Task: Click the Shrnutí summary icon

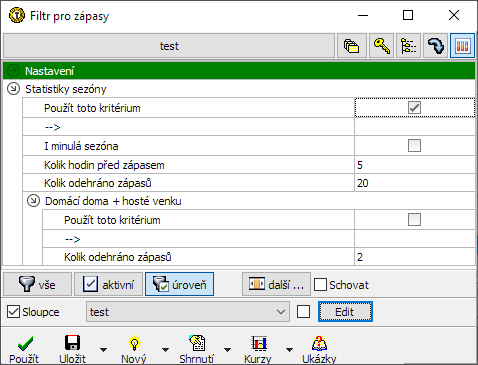Action: pyautogui.click(x=197, y=343)
